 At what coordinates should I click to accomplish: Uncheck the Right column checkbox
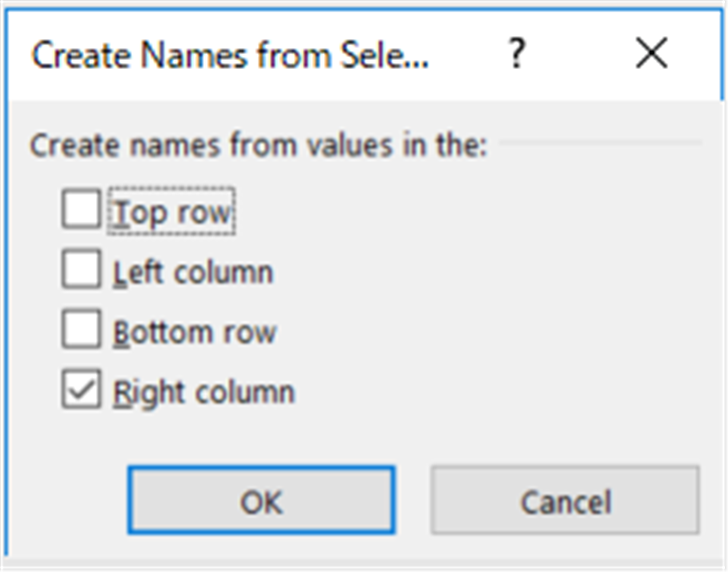pyautogui.click(x=81, y=389)
